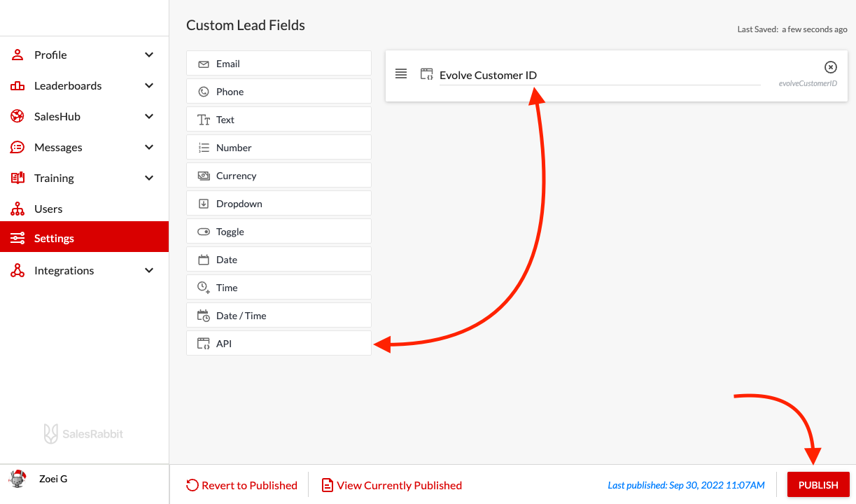The height and width of the screenshot is (504, 856).
Task: Click the Profile person icon
Action: 17,55
